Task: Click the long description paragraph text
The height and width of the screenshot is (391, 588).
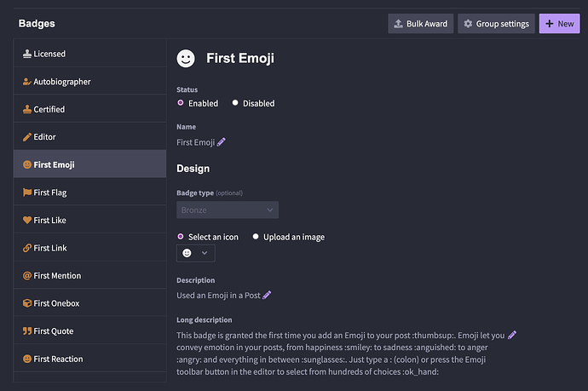Action: [341, 354]
